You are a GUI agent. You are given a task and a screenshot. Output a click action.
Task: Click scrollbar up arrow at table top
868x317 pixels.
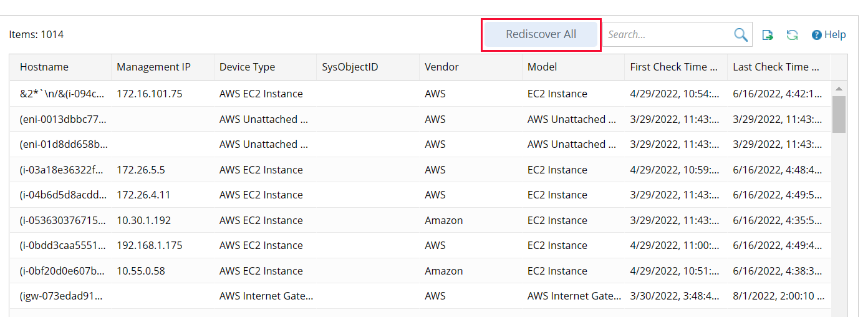tap(839, 89)
